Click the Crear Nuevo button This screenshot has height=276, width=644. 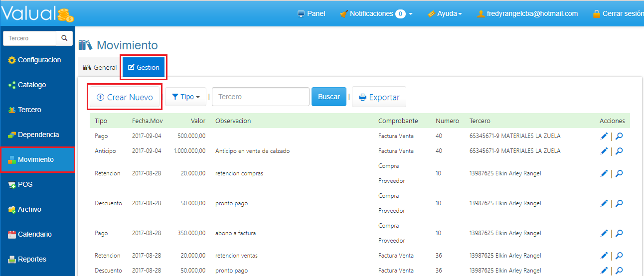pos(125,97)
